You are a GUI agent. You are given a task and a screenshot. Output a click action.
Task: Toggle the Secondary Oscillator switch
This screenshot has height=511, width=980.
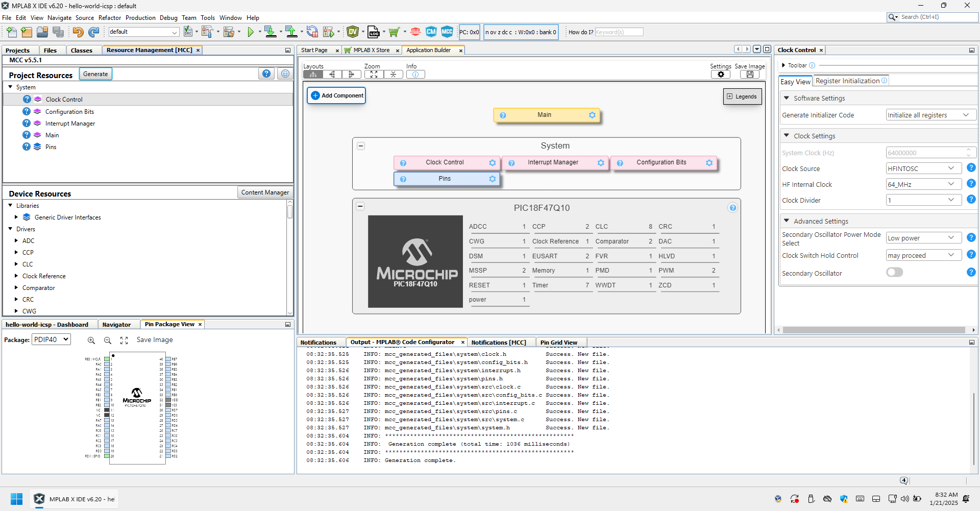coord(895,273)
